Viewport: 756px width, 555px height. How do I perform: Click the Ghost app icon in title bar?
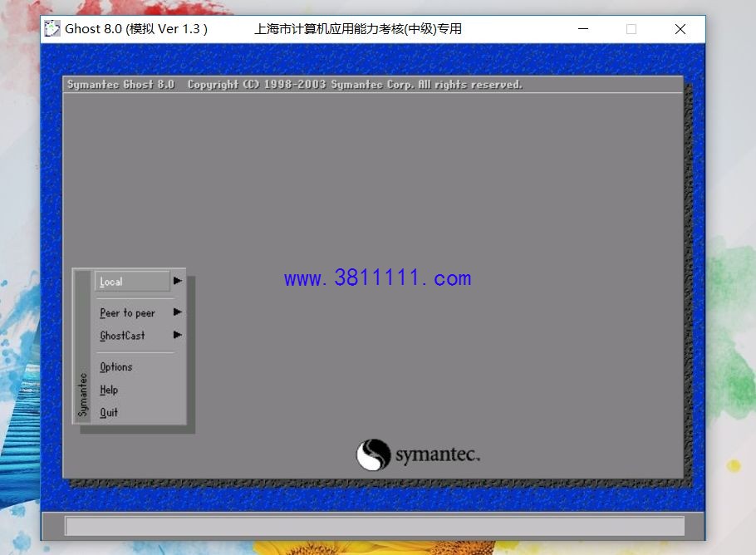[52, 29]
